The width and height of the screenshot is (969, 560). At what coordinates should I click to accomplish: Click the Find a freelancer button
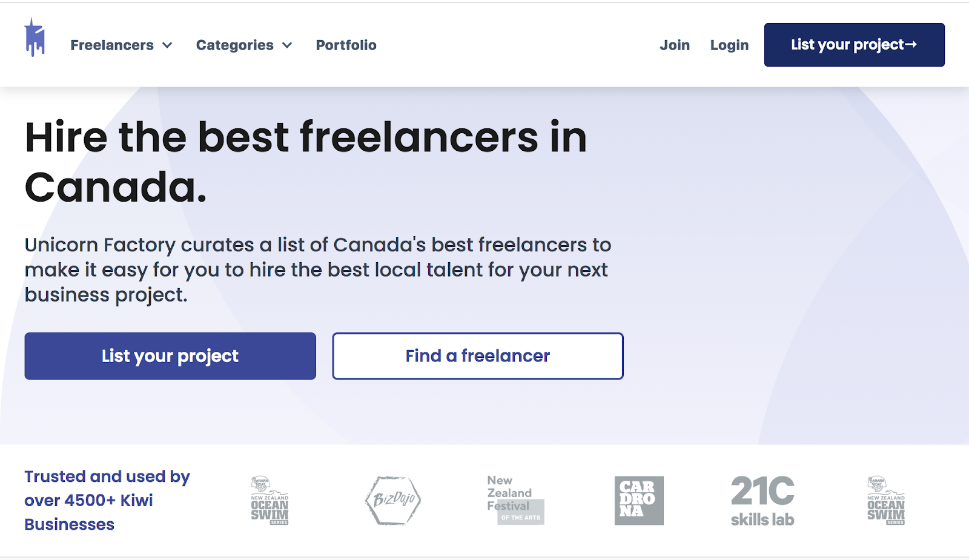click(478, 356)
